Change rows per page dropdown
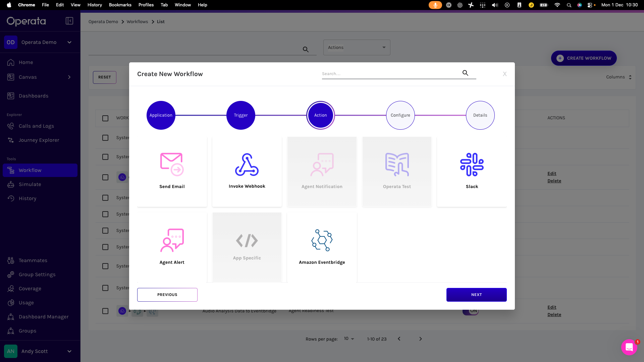Viewport: 644px width, 362px height. (x=349, y=339)
